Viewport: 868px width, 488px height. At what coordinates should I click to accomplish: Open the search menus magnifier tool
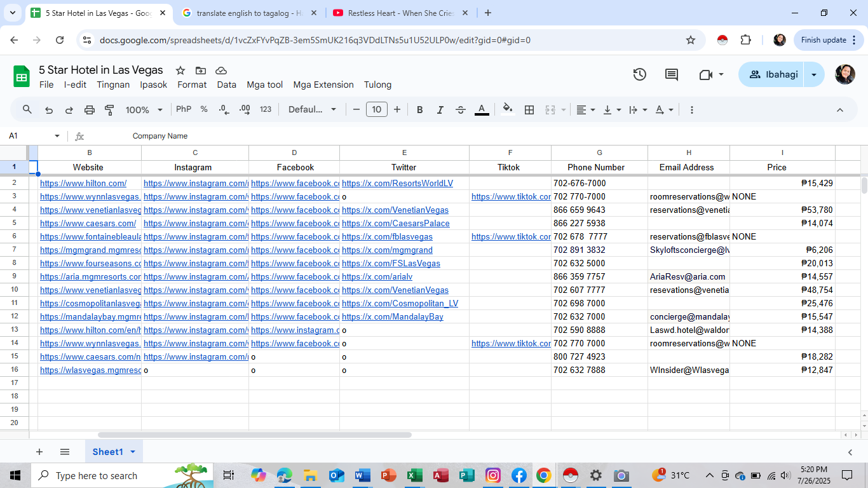[27, 110]
